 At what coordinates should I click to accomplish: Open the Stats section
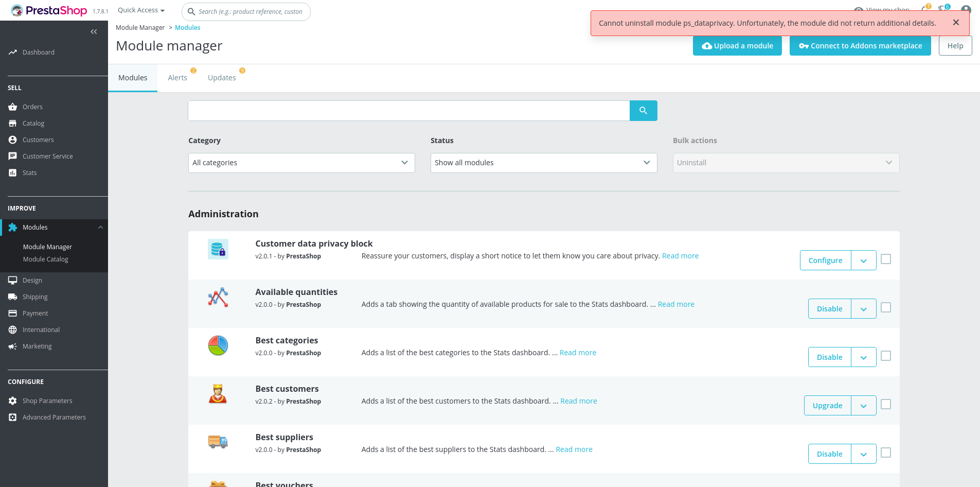tap(29, 172)
